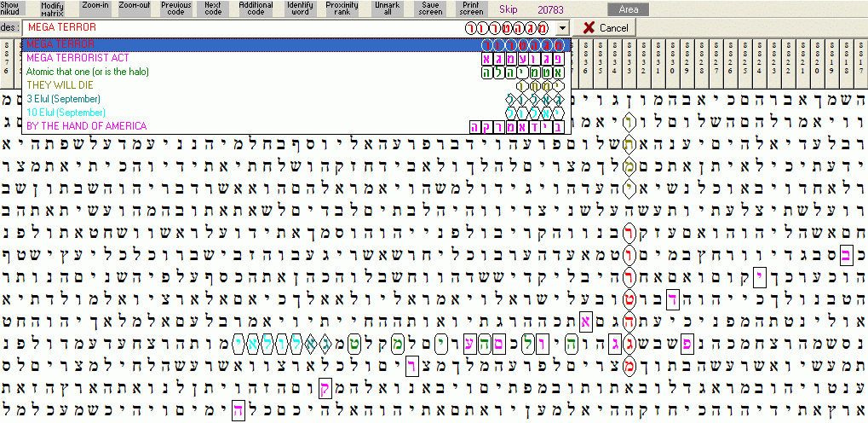
Task: Go to the Previous code
Action: 175,8
